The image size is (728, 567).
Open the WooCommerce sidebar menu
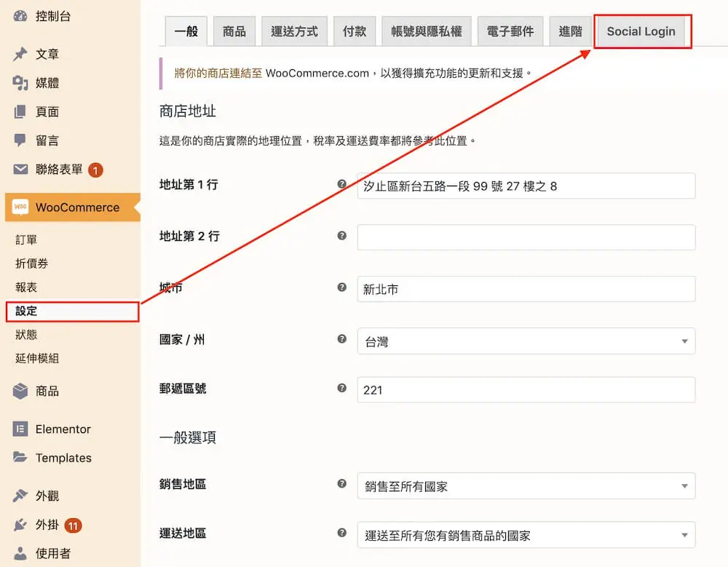coord(72,207)
